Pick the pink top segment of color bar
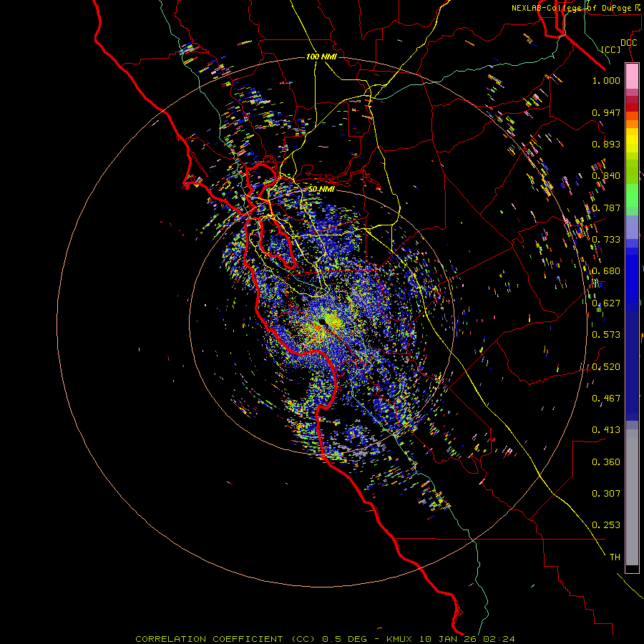The height and width of the screenshot is (644, 644). 632,77
